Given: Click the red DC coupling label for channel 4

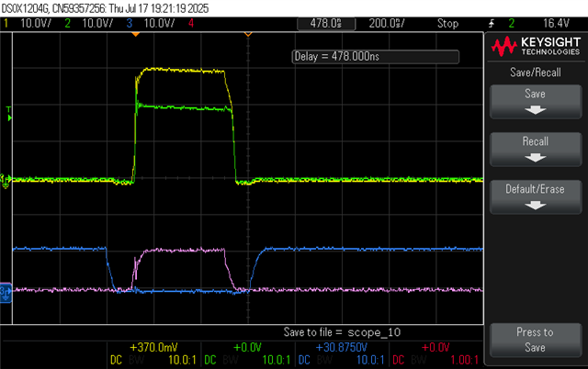Looking at the screenshot, I should (398, 360).
